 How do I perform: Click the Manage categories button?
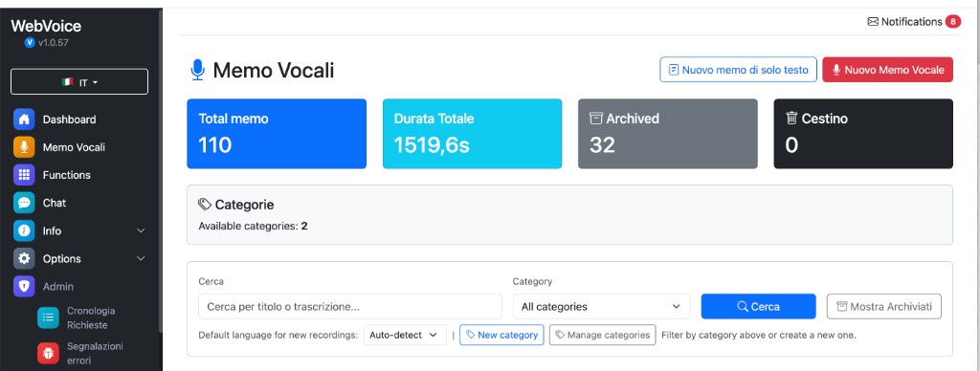coord(603,335)
